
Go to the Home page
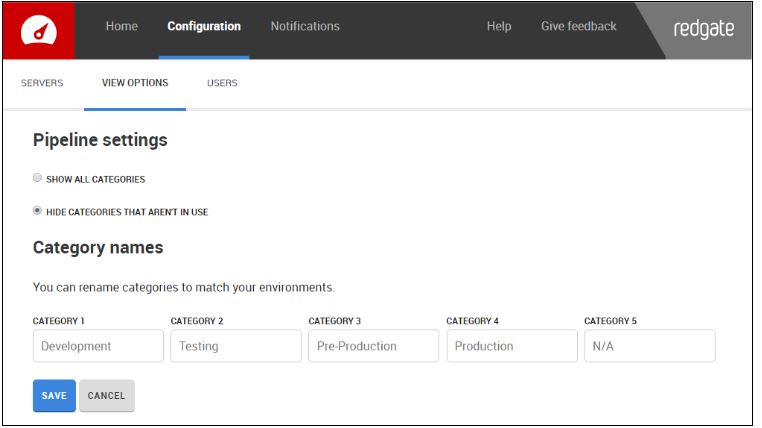click(x=122, y=27)
